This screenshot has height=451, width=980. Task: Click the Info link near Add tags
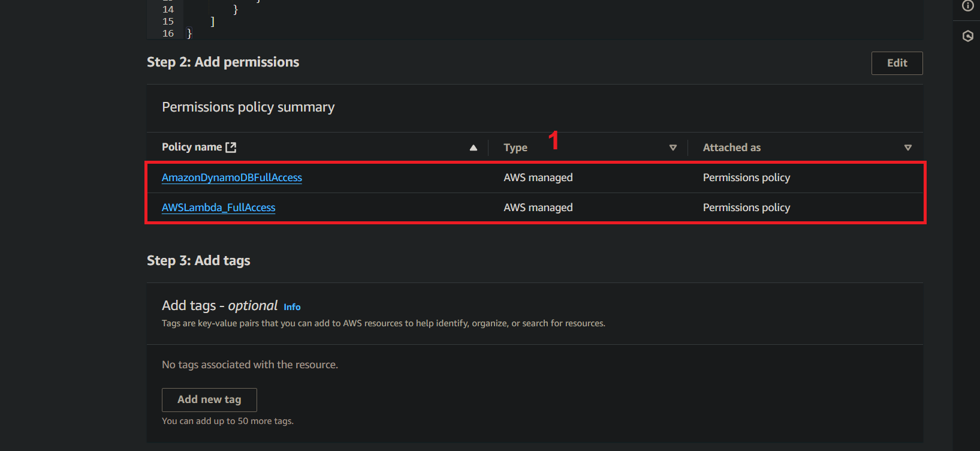click(292, 307)
